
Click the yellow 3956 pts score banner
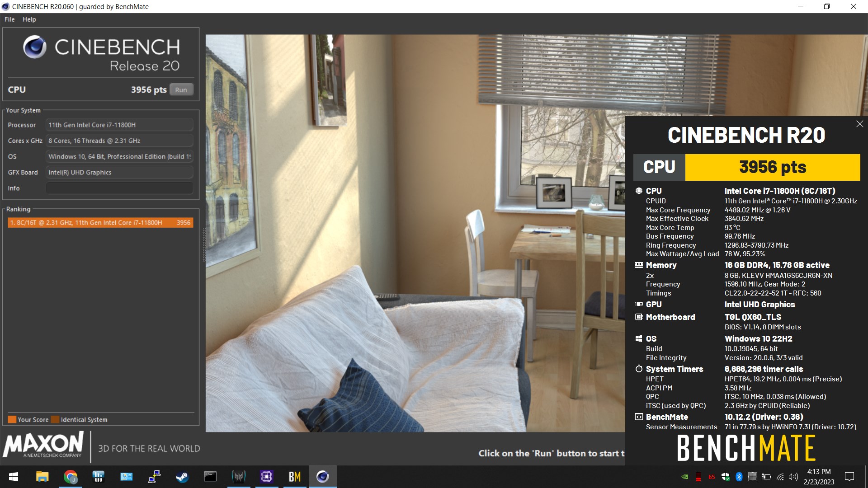point(773,167)
